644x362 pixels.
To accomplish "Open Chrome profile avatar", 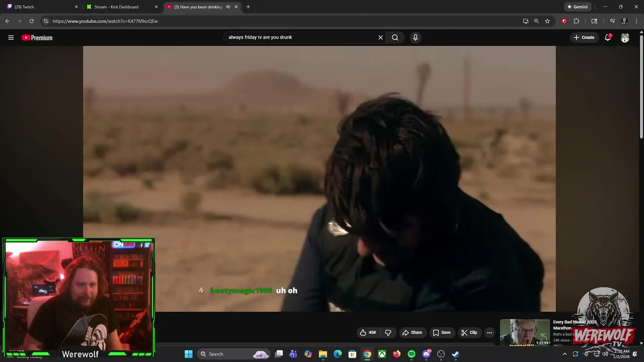I will (624, 21).
